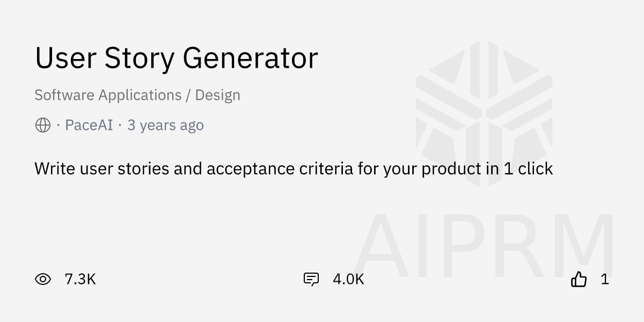Image resolution: width=644 pixels, height=322 pixels.
Task: Select the "Software Applications" topic label
Action: (108, 95)
